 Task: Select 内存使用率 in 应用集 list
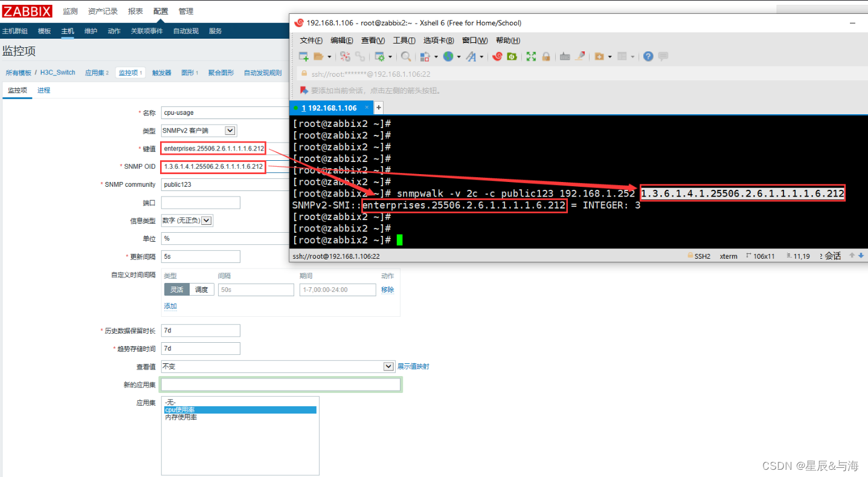(240, 417)
